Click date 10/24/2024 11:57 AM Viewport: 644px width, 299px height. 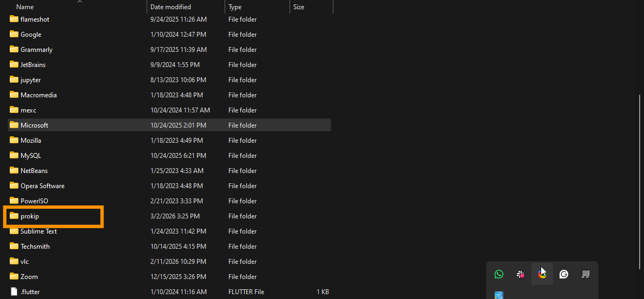click(x=180, y=110)
